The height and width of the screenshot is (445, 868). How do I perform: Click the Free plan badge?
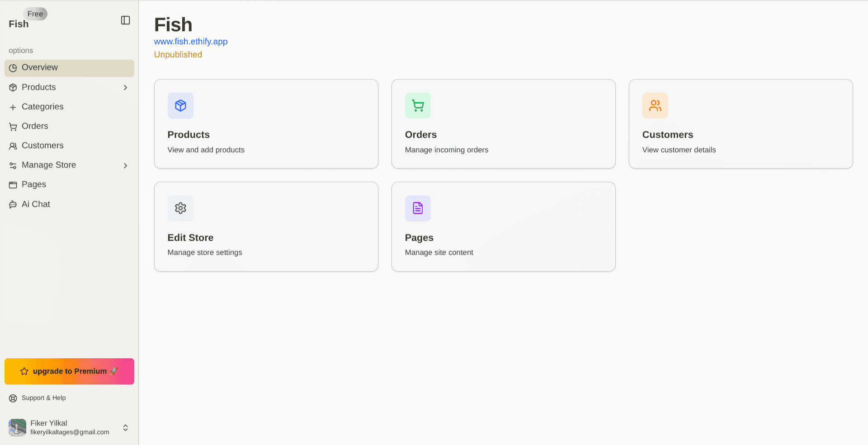click(x=35, y=14)
